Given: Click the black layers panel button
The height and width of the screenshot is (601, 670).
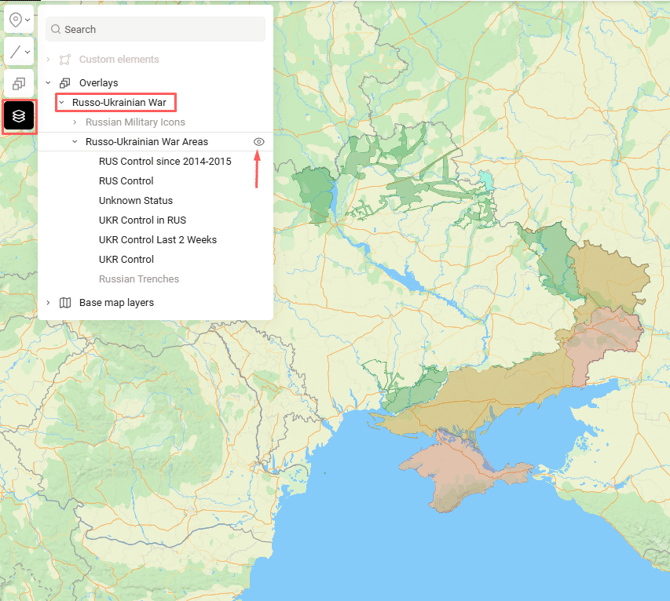Looking at the screenshot, I should (19, 117).
